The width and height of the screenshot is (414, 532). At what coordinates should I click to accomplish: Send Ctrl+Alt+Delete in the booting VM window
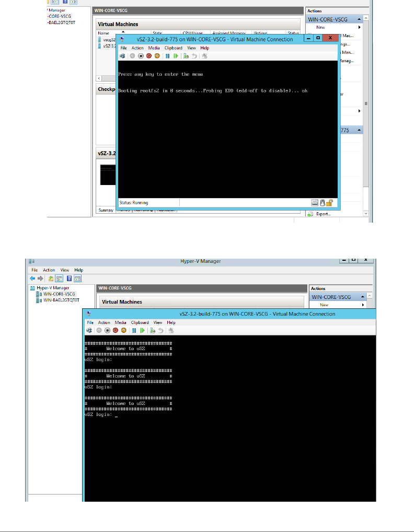122,56
